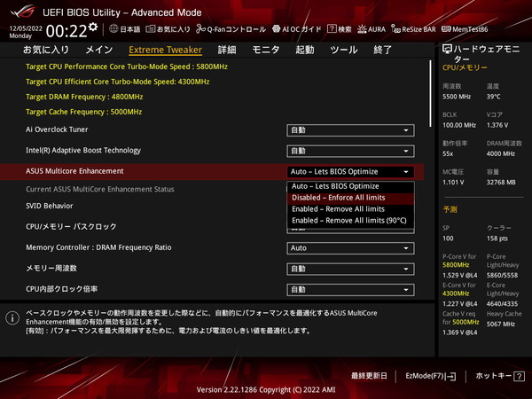Open Ai Overclock Tuner dropdown
Screen dimensions: 532x399
click(350, 130)
